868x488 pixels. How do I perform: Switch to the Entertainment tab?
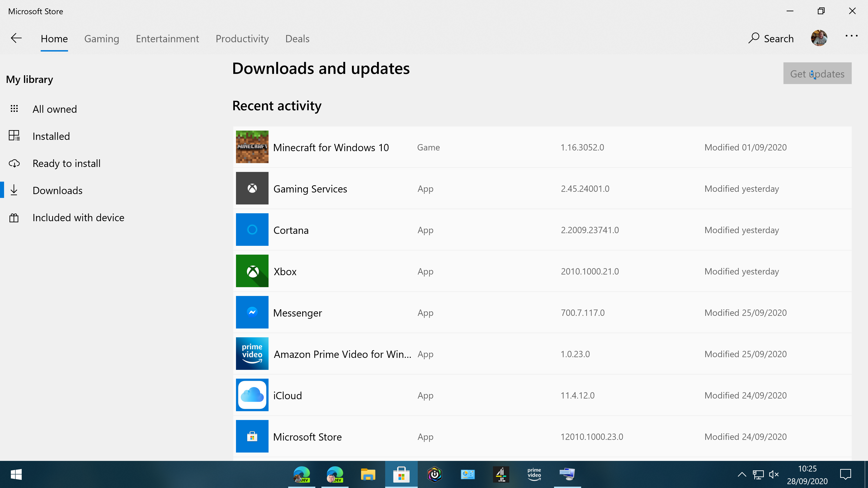[x=167, y=39]
